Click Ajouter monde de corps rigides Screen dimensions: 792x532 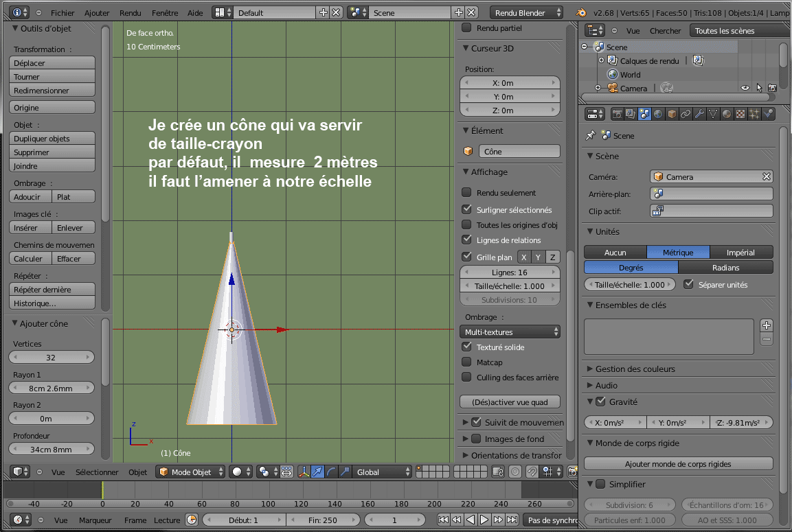[678, 464]
